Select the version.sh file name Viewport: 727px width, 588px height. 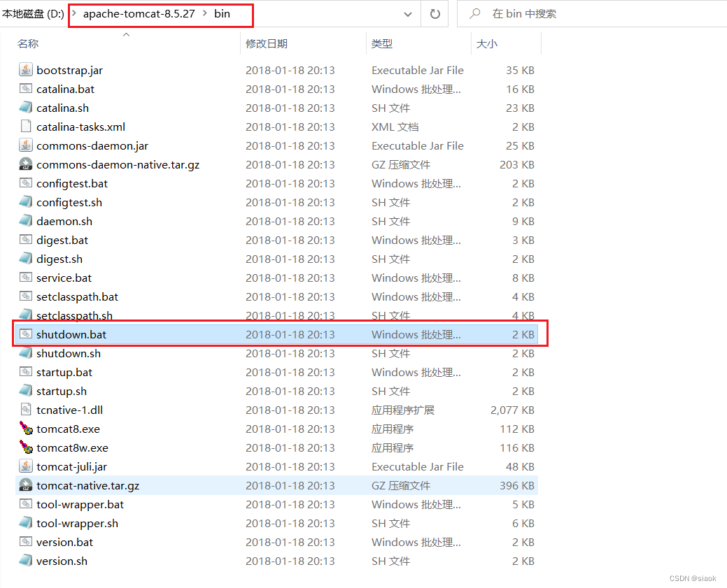coord(62,561)
